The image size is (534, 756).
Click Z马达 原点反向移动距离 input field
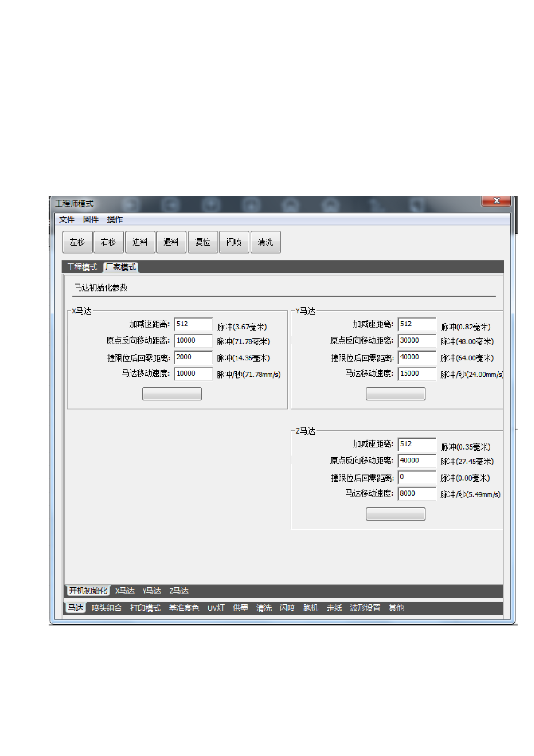[x=416, y=460]
